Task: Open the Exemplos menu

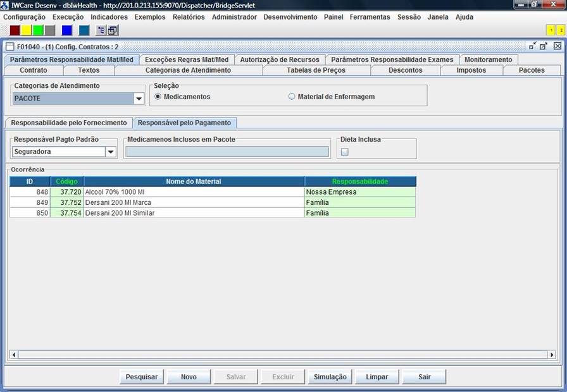Action: [x=150, y=17]
